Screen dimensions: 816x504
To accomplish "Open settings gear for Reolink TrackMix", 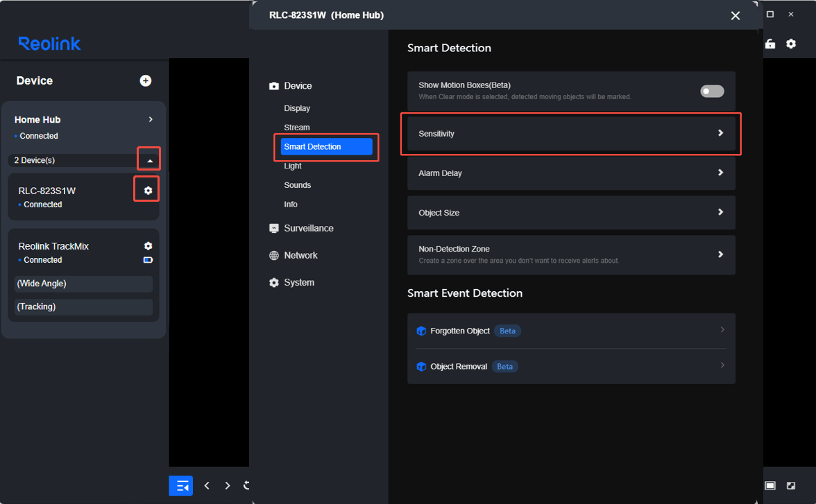I will click(x=148, y=245).
